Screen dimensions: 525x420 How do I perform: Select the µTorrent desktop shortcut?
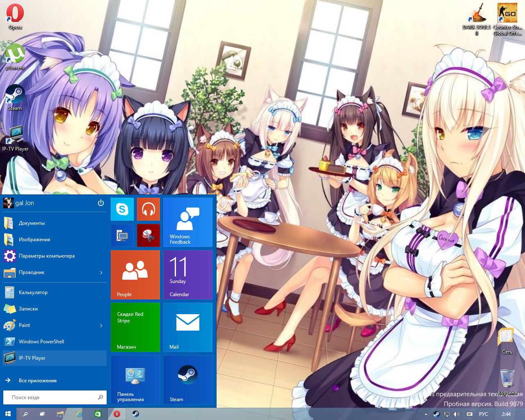[x=15, y=57]
